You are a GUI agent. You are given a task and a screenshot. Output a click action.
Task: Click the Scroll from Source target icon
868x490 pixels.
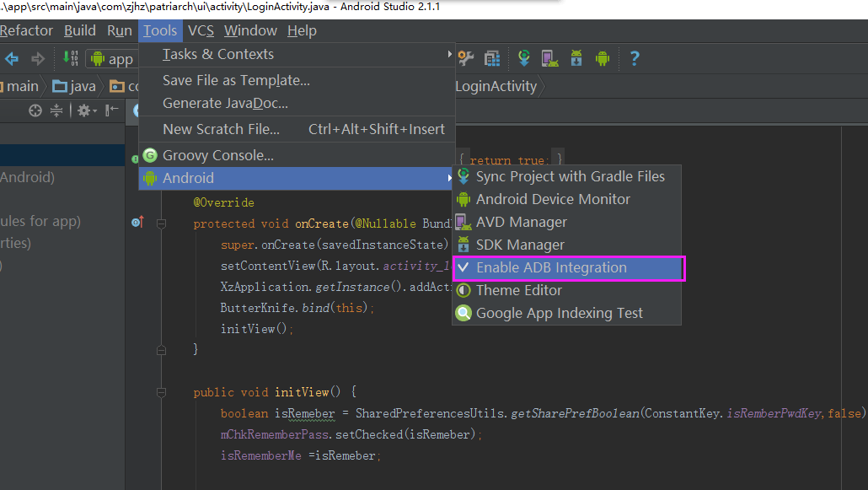(35, 110)
